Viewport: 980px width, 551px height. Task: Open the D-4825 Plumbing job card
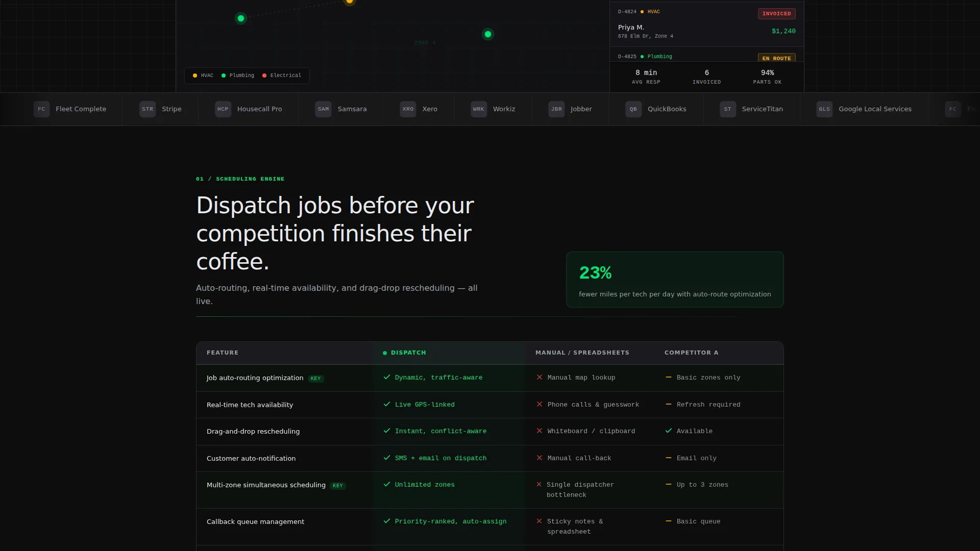pyautogui.click(x=706, y=55)
